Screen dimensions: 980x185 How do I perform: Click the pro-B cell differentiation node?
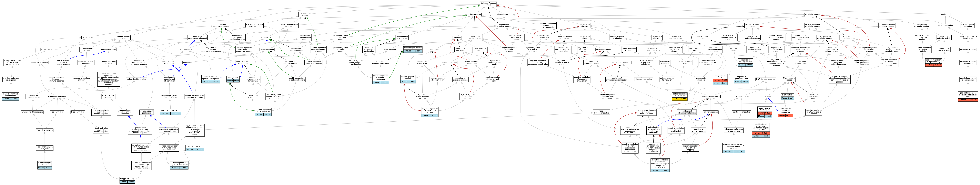[170, 112]
